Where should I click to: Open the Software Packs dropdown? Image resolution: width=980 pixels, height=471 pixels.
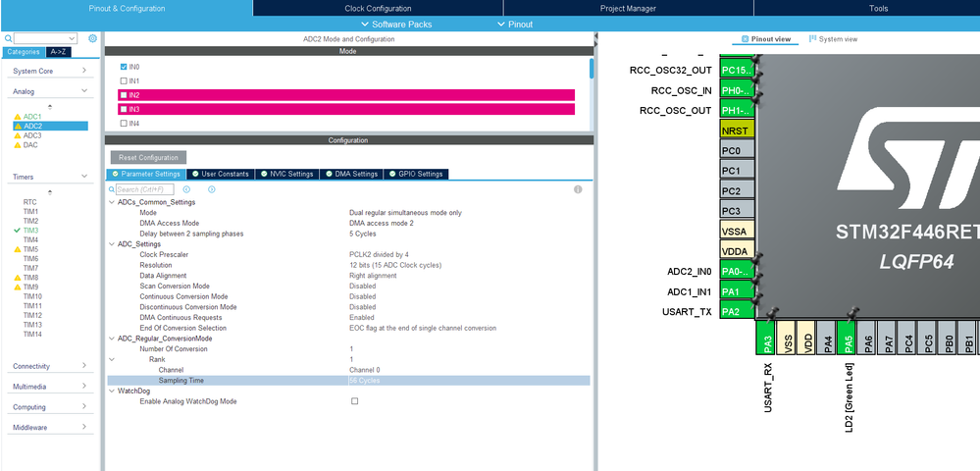click(x=396, y=25)
